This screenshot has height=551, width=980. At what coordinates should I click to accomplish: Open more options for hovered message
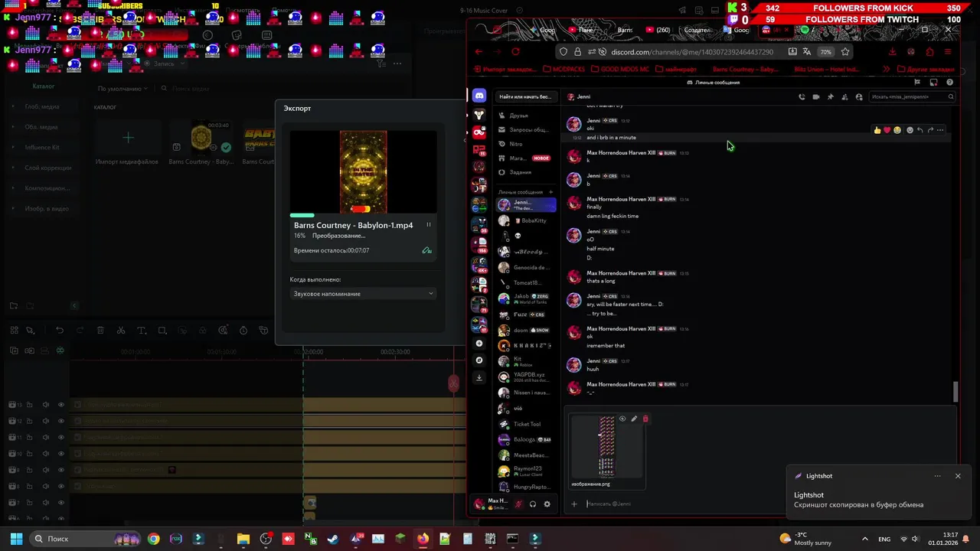click(940, 130)
